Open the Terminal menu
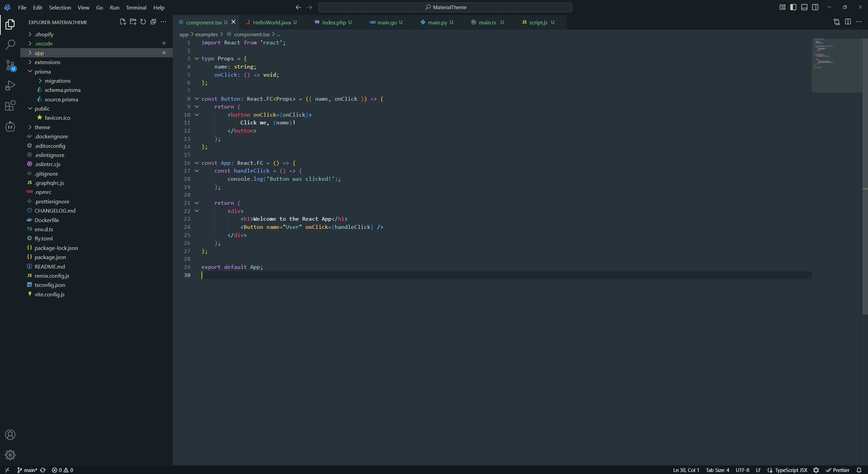Screen dimensions: 868x474 click(136, 7)
